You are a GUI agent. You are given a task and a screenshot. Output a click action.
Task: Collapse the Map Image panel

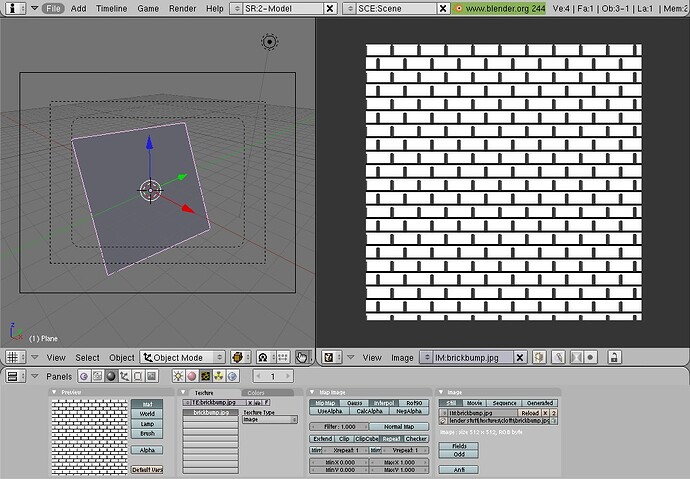click(x=312, y=392)
